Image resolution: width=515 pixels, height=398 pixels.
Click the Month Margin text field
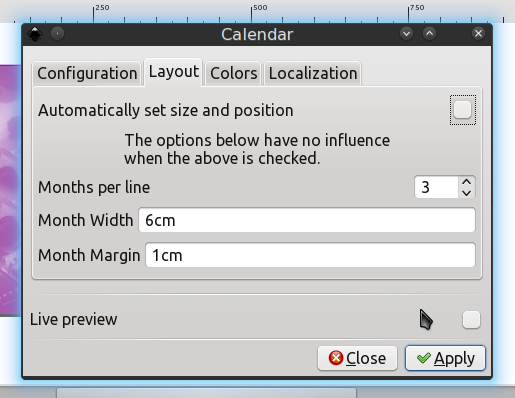point(310,255)
